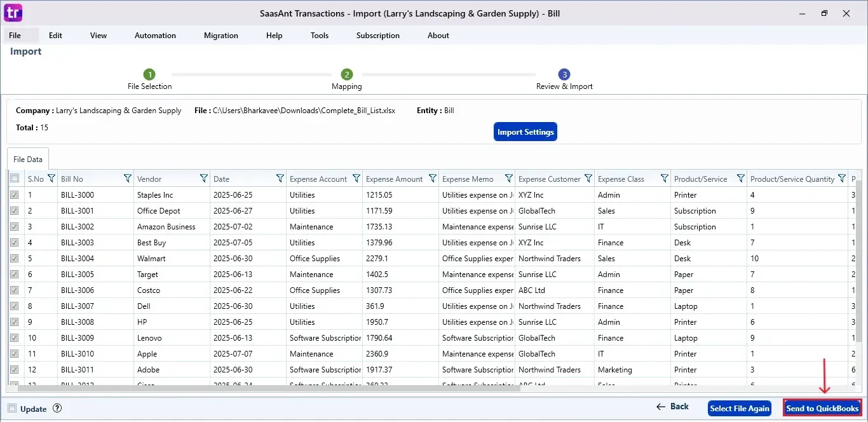Viewport: 868px width, 422px height.
Task: Enable the Update checkbox
Action: pyautogui.click(x=12, y=409)
